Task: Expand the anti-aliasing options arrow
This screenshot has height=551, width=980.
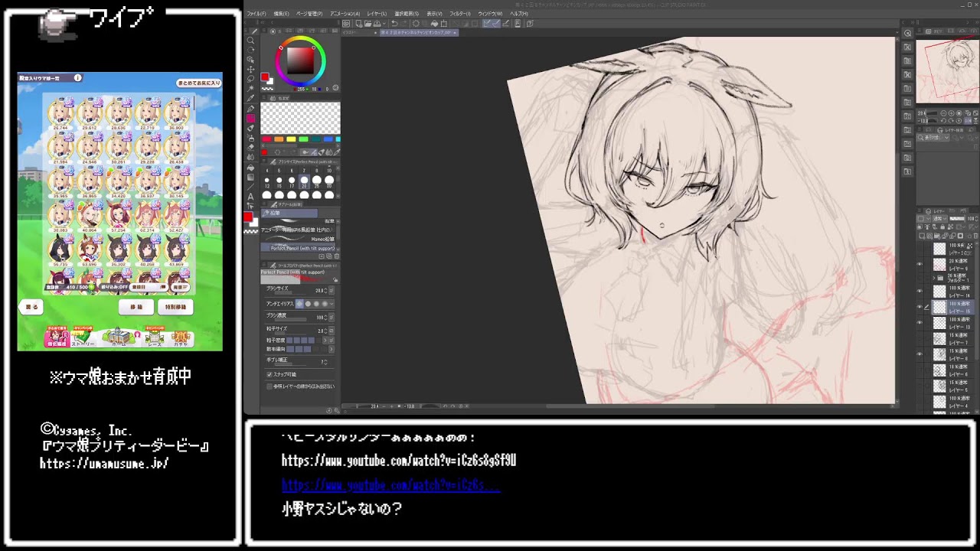Action: 332,304
